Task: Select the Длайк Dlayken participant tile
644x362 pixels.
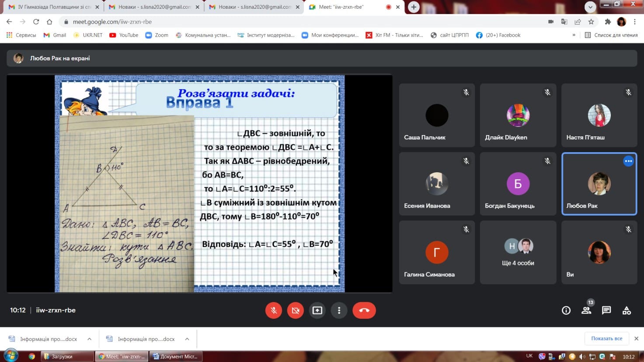Action: (x=518, y=115)
